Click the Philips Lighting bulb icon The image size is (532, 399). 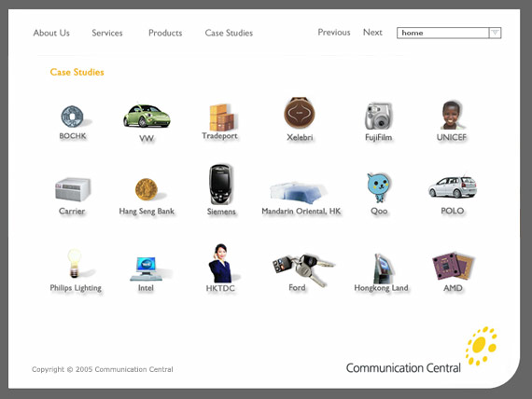click(x=75, y=264)
